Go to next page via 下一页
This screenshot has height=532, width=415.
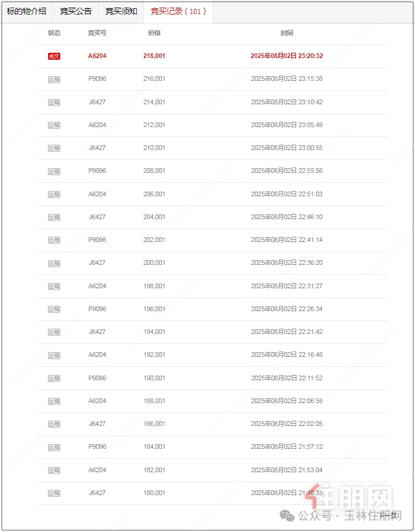(389, 516)
